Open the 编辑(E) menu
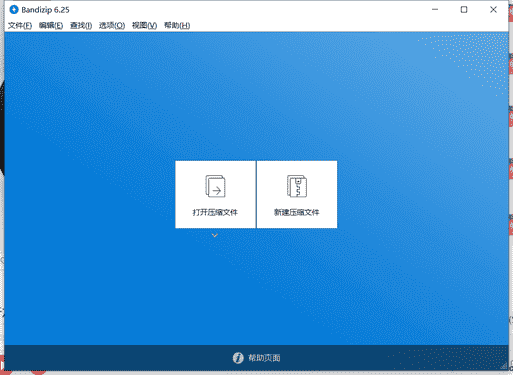513x375 pixels. pos(51,26)
